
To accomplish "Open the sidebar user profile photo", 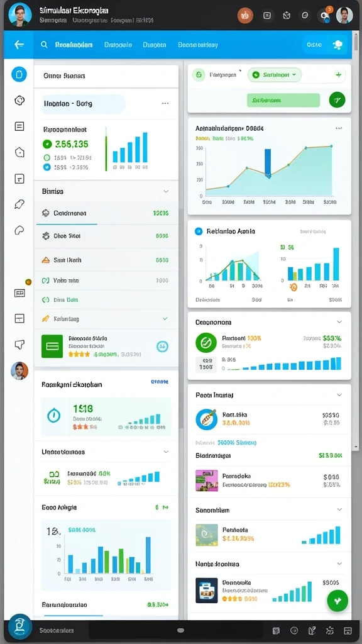I will pos(19,370).
